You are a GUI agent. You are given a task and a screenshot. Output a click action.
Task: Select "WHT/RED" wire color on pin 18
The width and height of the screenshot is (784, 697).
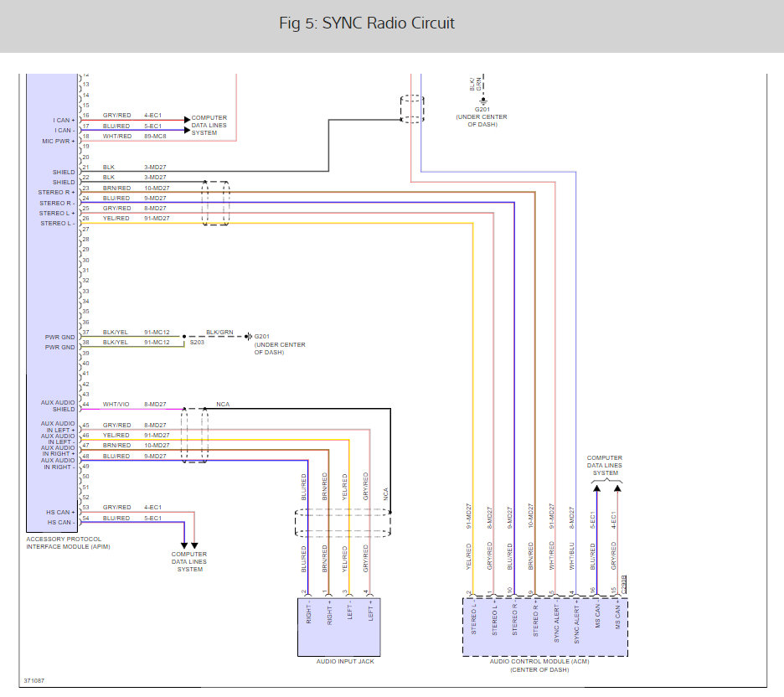click(117, 136)
